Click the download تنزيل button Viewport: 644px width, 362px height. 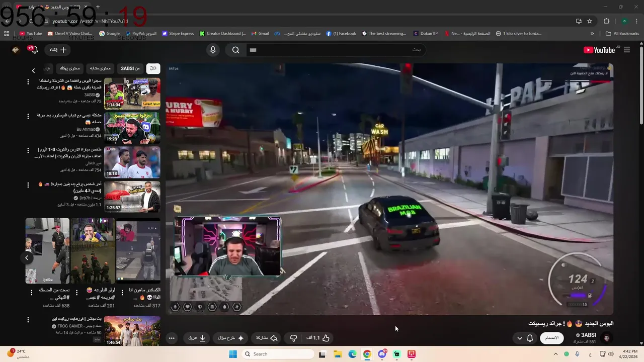[197, 338]
